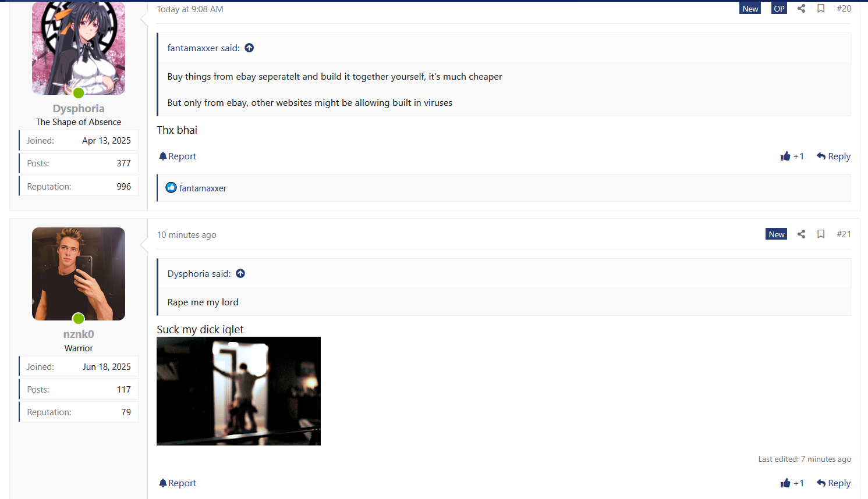Click nznk0's selfie avatar image
The width and height of the screenshot is (868, 499).
[79, 274]
